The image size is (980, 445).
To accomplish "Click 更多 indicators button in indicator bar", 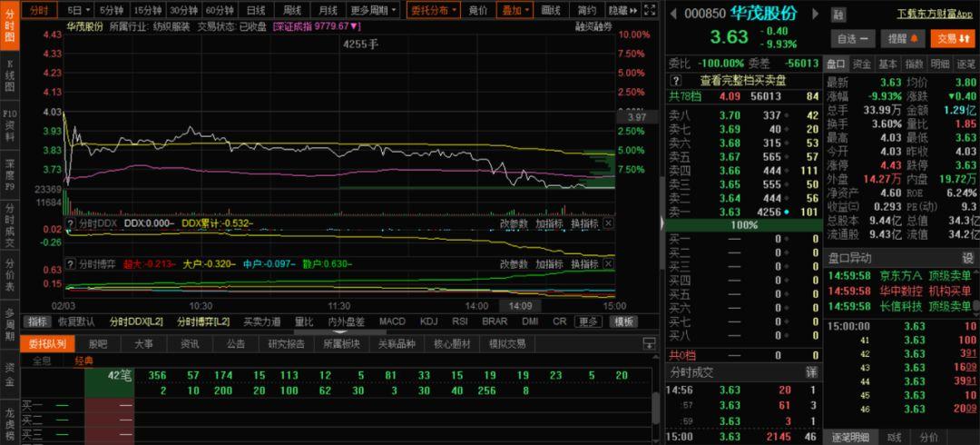I will coord(589,321).
